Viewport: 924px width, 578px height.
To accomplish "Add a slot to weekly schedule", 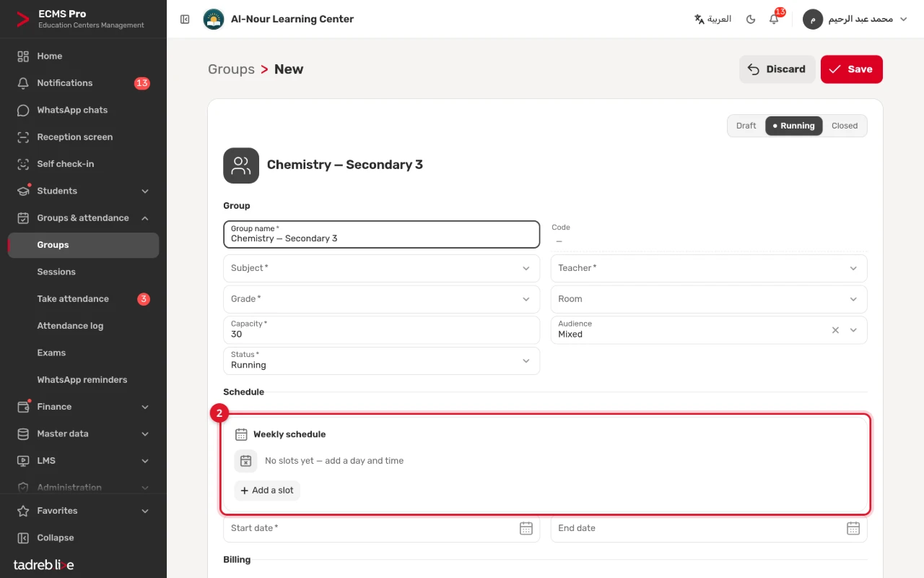I will pyautogui.click(x=267, y=491).
